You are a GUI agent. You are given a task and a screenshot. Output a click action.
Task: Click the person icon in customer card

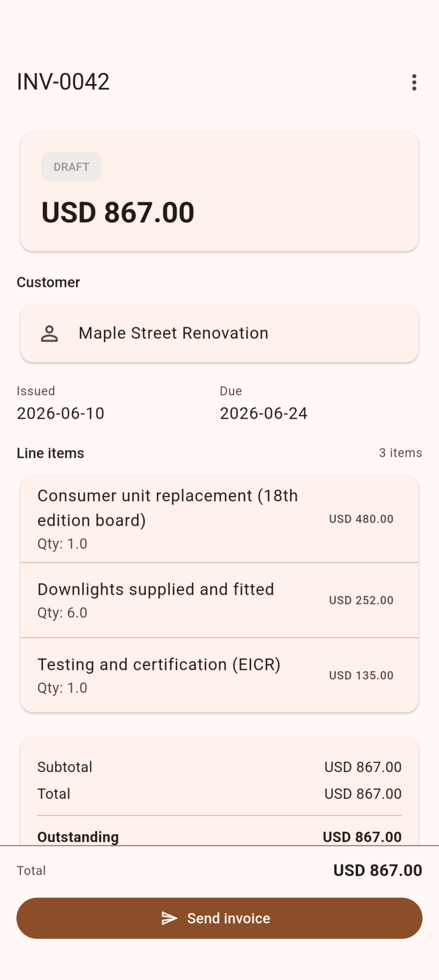[50, 333]
